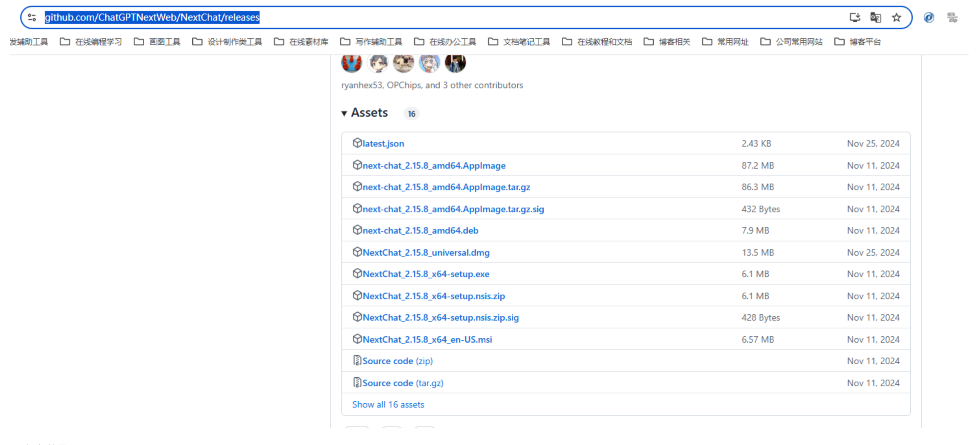Click the bookmark star icon in address bar
Viewport: 980px width, 445px height.
coord(896,17)
